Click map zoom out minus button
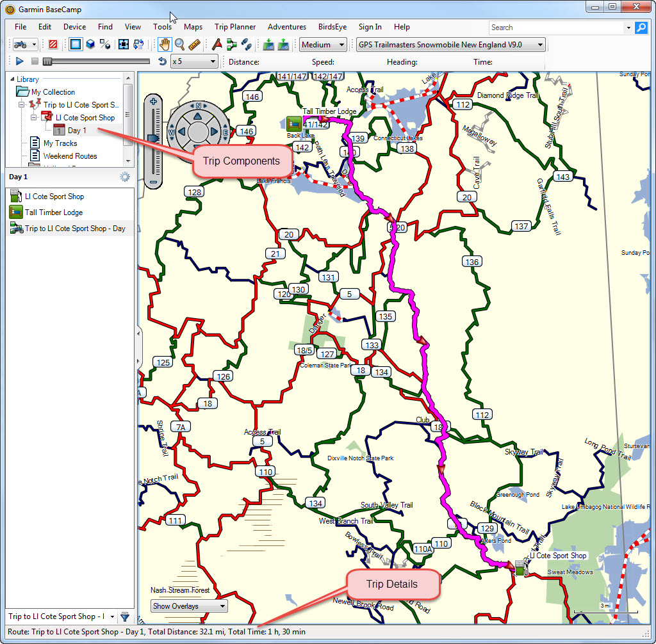Viewport: 656px width, 644px height. click(153, 182)
